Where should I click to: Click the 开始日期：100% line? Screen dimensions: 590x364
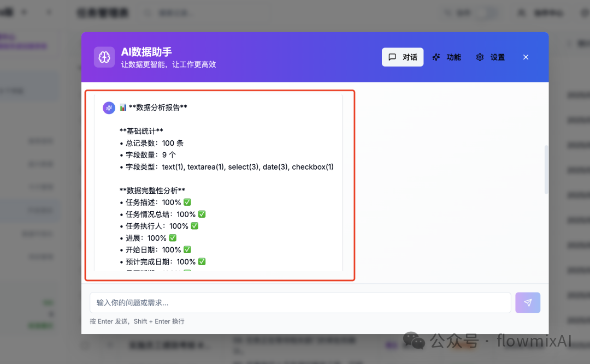pyautogui.click(x=155, y=250)
